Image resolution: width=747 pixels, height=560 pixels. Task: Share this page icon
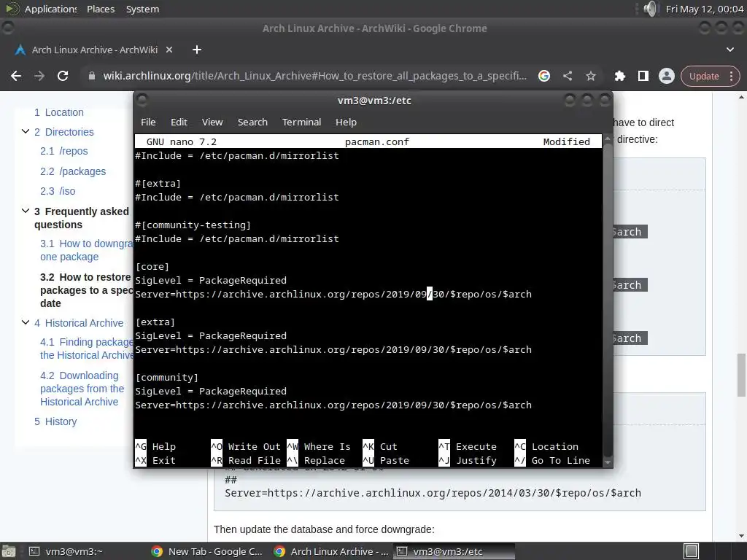[x=568, y=76]
